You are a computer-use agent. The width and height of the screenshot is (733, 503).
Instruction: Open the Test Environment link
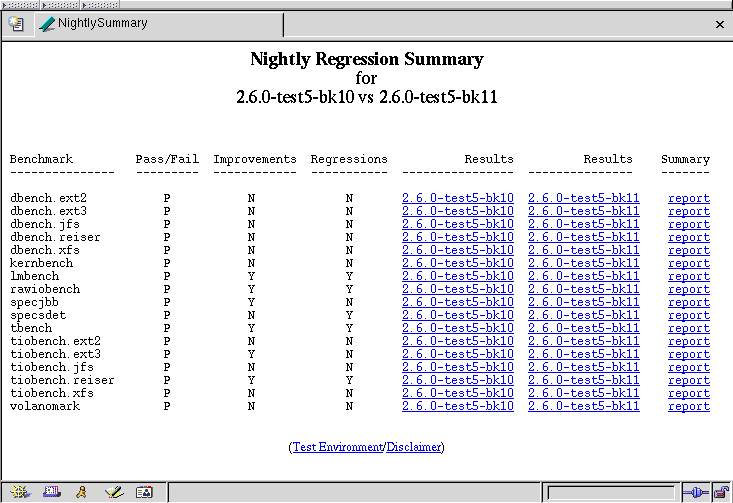(337, 447)
